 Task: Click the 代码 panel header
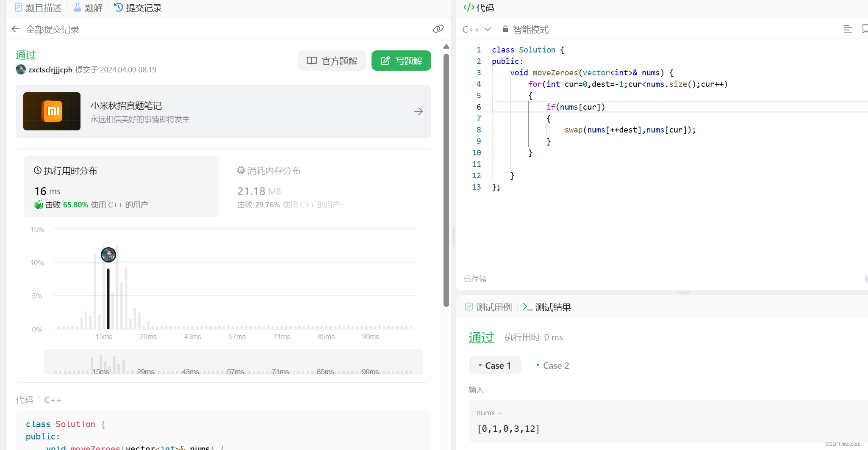pos(479,8)
